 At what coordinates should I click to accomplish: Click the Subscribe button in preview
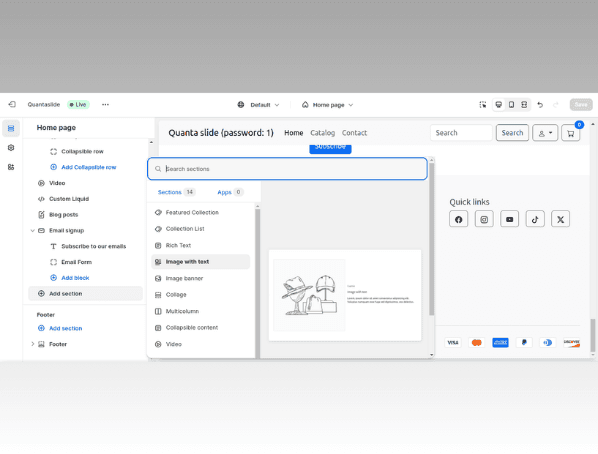tap(330, 148)
